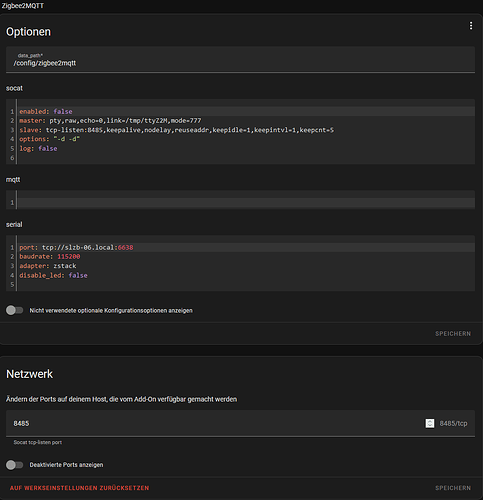Image resolution: width=483 pixels, height=500 pixels.
Task: Click the 'adapter: zstack' line
Action: pos(48,266)
